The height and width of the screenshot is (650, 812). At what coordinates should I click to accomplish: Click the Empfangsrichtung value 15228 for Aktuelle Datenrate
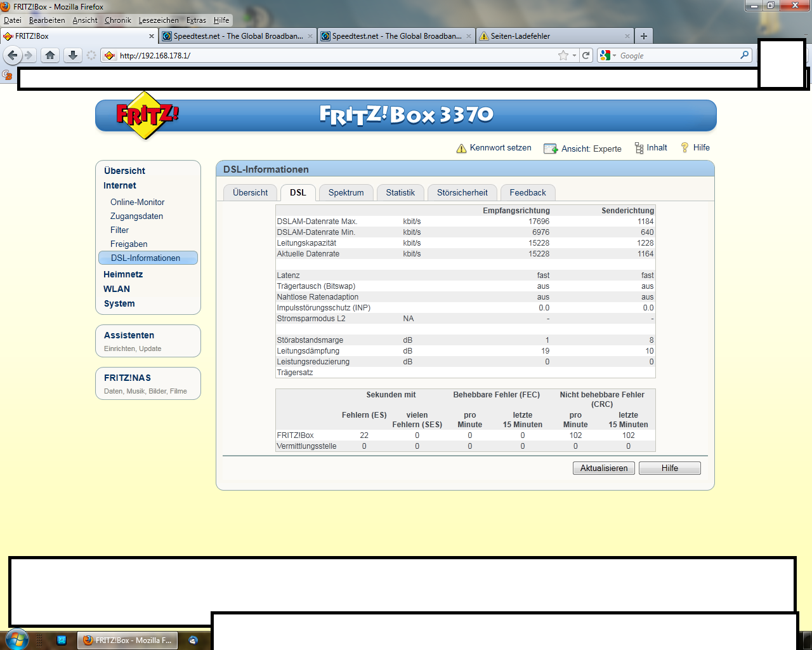539,254
